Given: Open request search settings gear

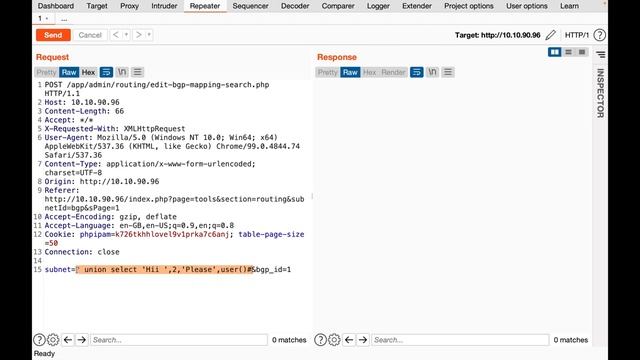Looking at the screenshot, I should point(53,340).
